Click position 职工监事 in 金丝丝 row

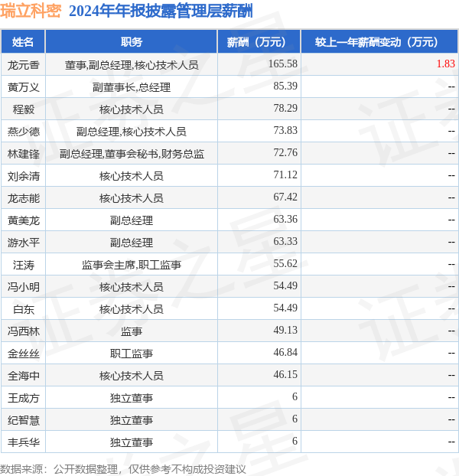pyautogui.click(x=132, y=354)
